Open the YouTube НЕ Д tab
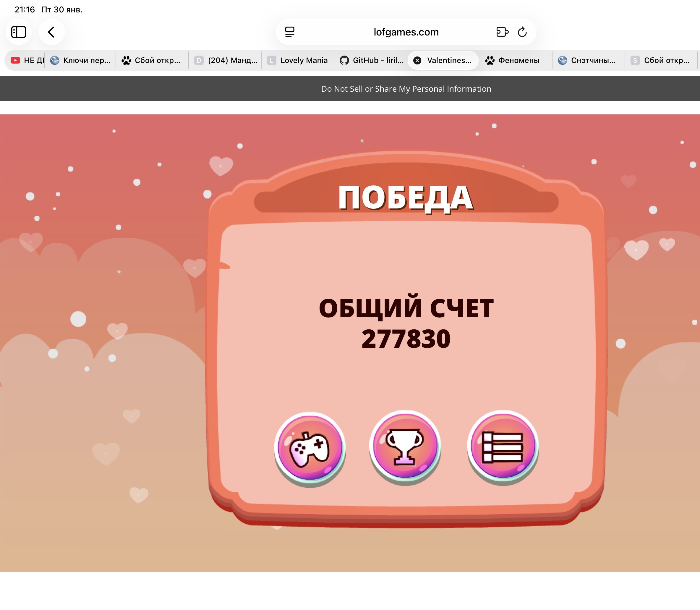 (28, 61)
